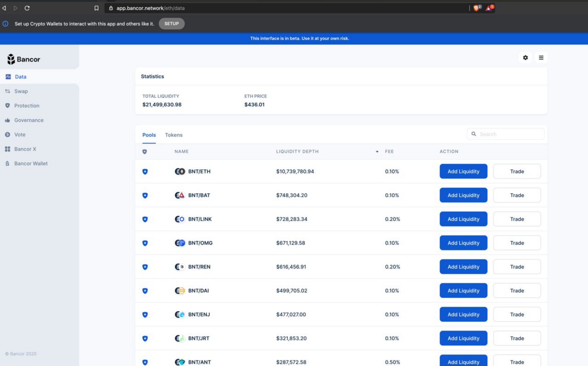Click the Bancor X grid icon
The width and height of the screenshot is (588, 366).
click(x=7, y=149)
